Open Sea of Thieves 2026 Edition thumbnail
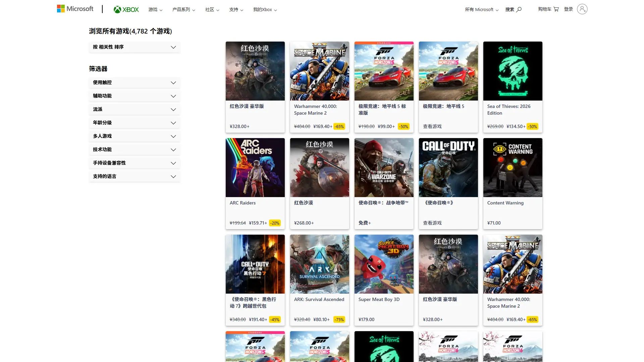Image resolution: width=644 pixels, height=362 pixels. 513,71
